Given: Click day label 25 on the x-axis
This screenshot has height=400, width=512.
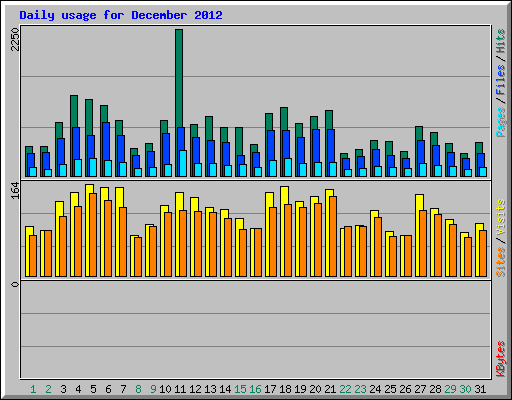Looking at the screenshot, I should 390,389.
